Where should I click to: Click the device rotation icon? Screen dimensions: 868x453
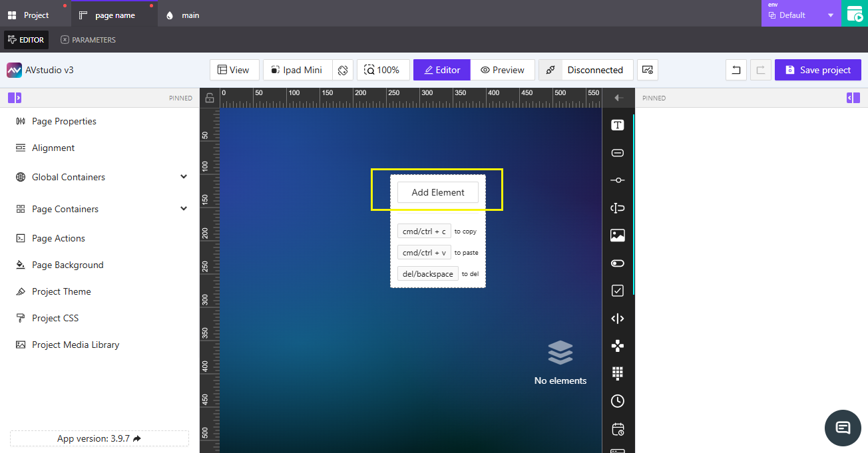(x=343, y=70)
